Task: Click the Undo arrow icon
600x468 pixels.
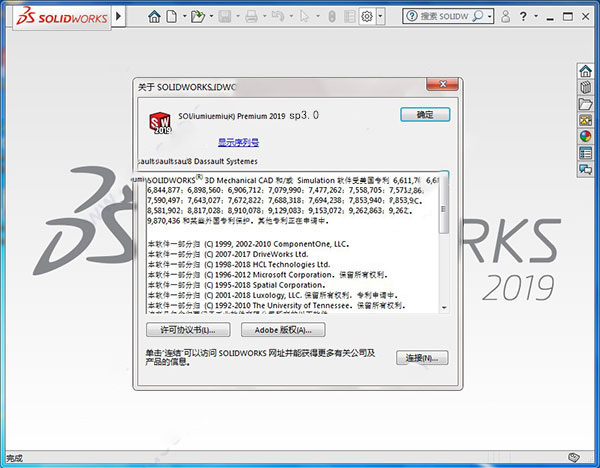Action: 278,16
